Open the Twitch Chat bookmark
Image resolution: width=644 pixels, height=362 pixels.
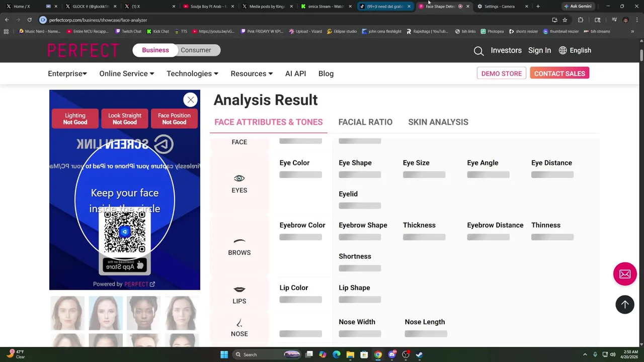pos(128,31)
